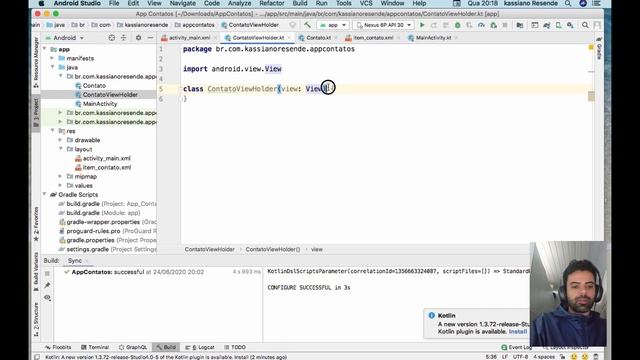640x360 pixels.
Task: Toggle the Structure side tab
Action: pos(36,319)
